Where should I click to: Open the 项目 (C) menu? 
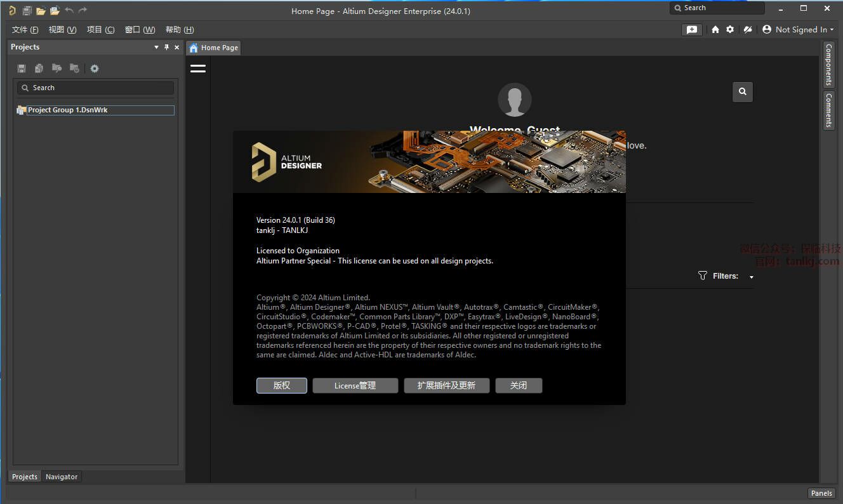point(101,30)
